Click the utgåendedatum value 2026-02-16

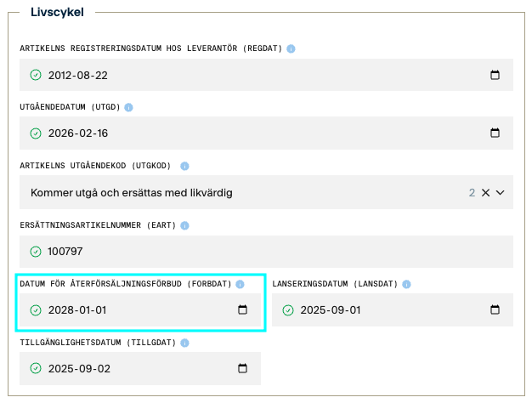(78, 133)
